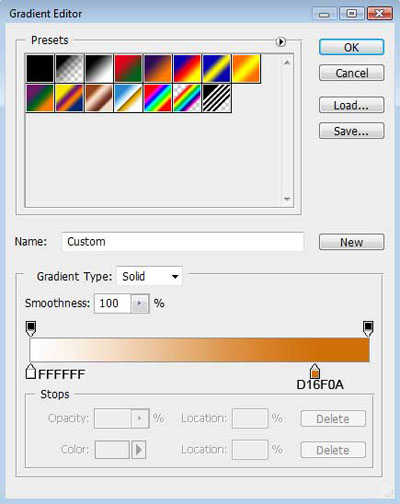The image size is (400, 504).
Task: Open the Gradient Type dropdown
Action: pos(149,276)
